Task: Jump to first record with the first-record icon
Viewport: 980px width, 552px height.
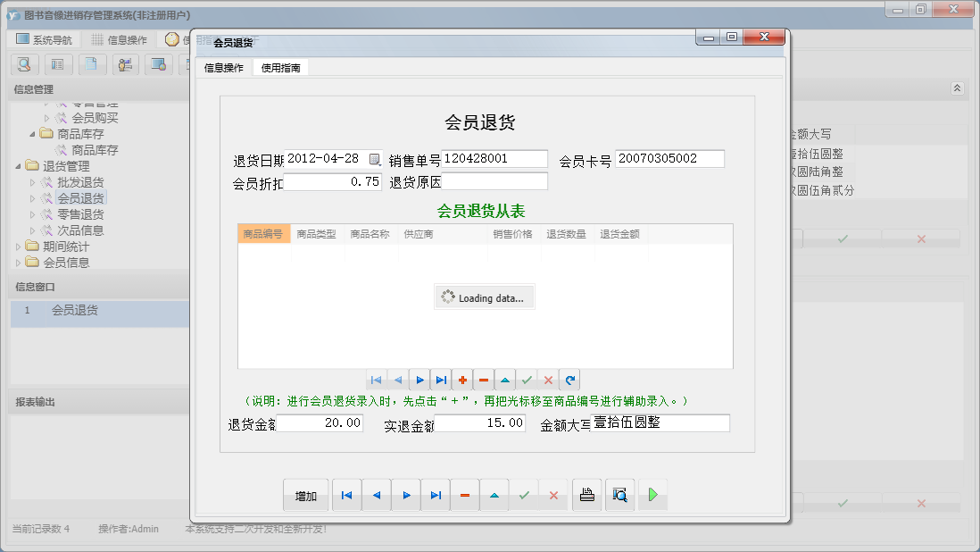Action: click(346, 494)
